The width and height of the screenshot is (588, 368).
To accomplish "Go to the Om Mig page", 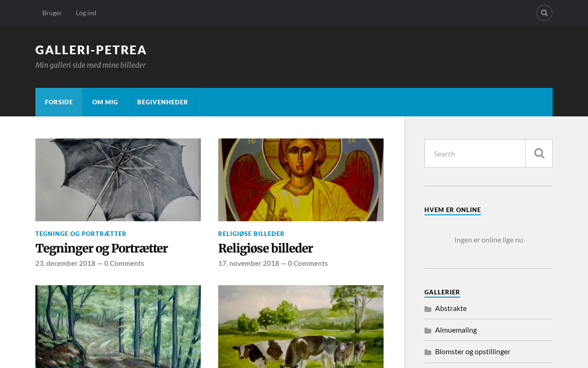I will 105,102.
